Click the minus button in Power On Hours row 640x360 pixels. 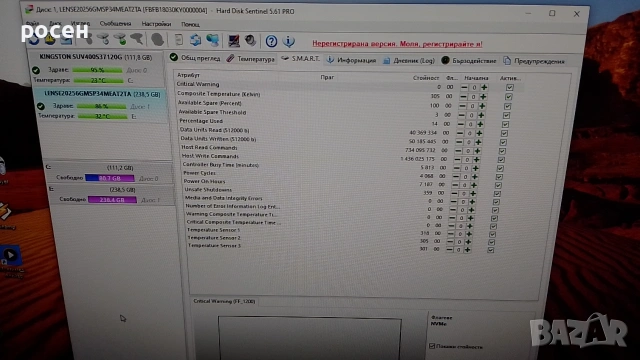pyautogui.click(x=455, y=185)
